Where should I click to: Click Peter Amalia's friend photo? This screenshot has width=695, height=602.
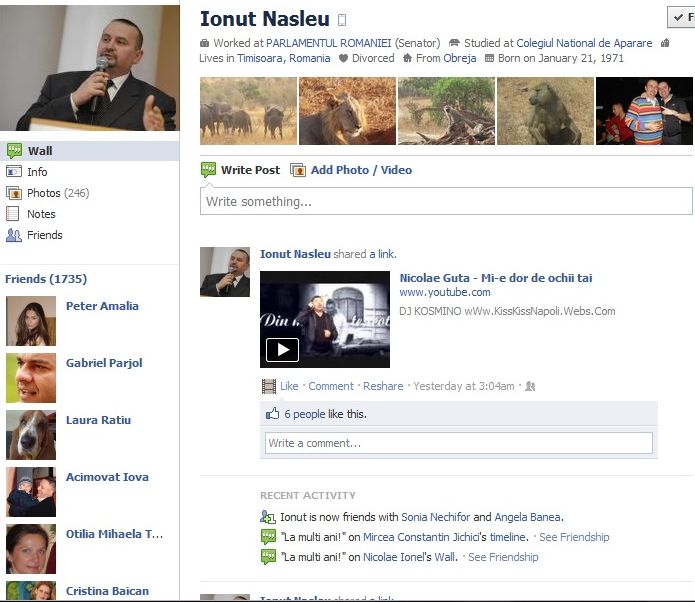(x=31, y=321)
